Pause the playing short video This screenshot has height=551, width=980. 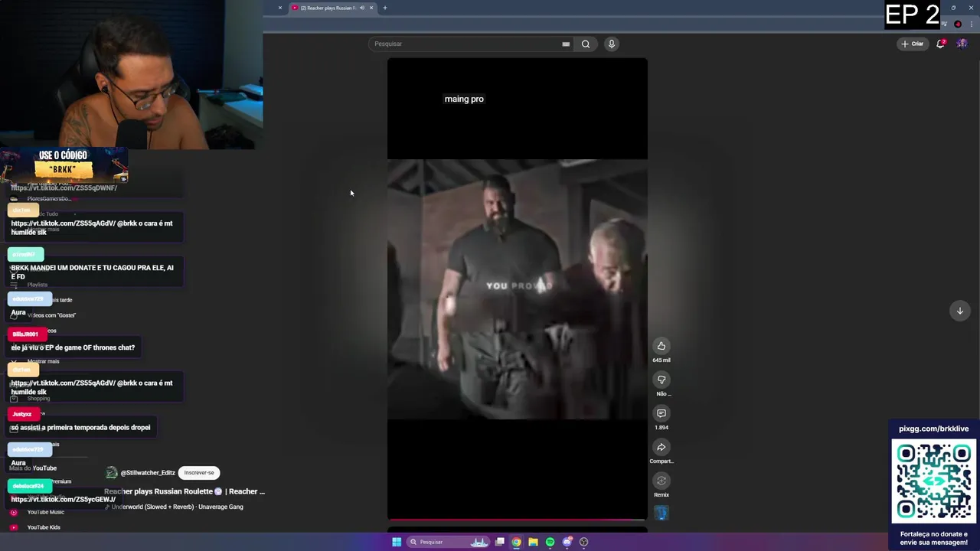coord(517,289)
